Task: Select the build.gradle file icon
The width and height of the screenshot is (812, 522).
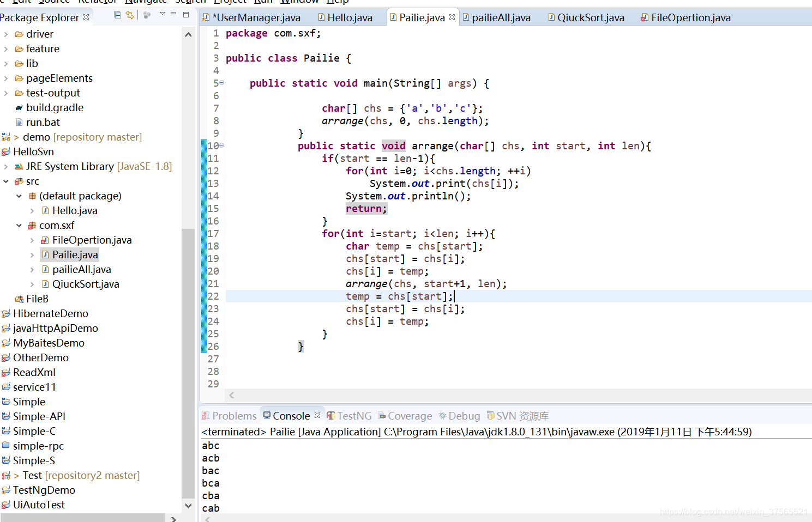Action: (x=19, y=108)
